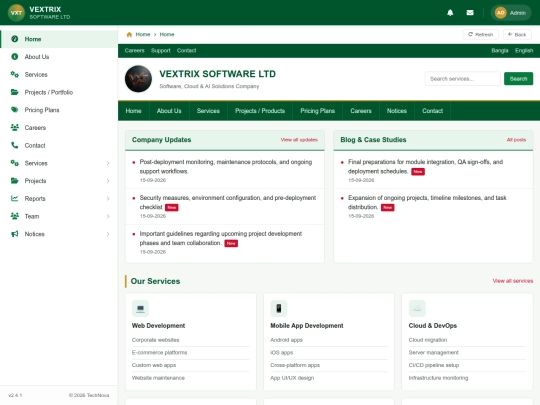Expand the Services sidebar submenu chevron
This screenshot has height=405, width=540.
tap(108, 163)
